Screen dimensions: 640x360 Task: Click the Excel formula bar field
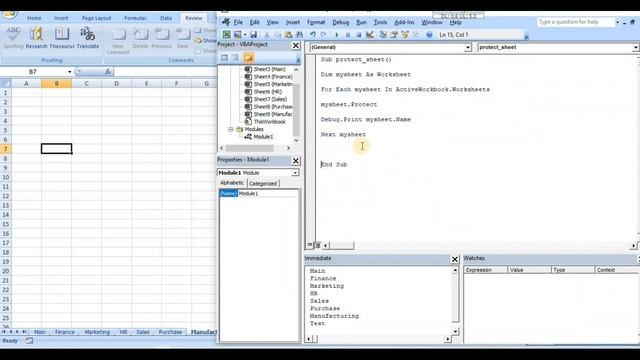(x=165, y=72)
